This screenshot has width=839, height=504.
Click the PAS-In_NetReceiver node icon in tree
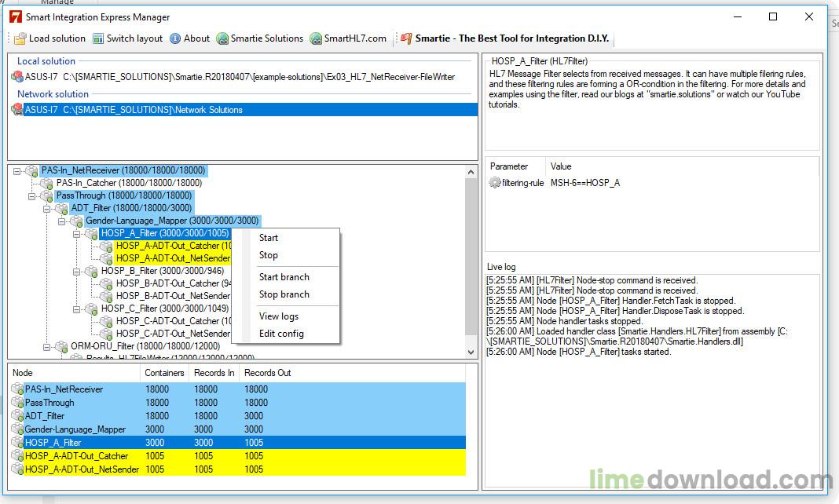pyautogui.click(x=32, y=170)
